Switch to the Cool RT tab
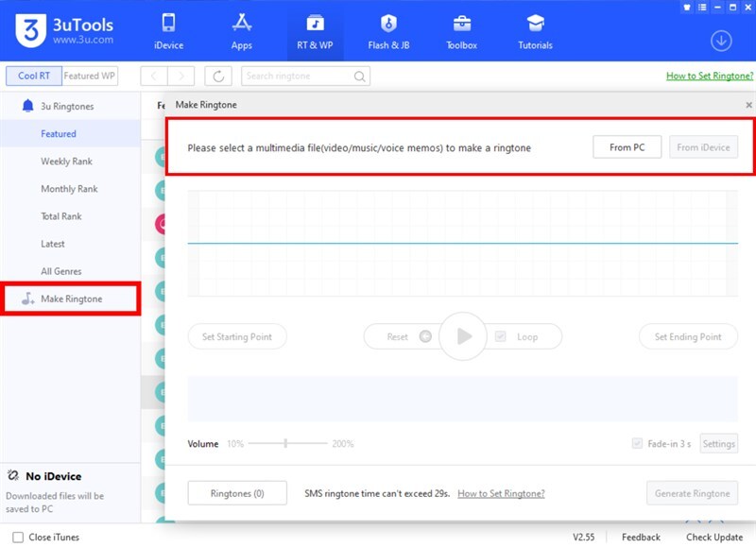Viewport: 756px width, 547px height. (33, 76)
